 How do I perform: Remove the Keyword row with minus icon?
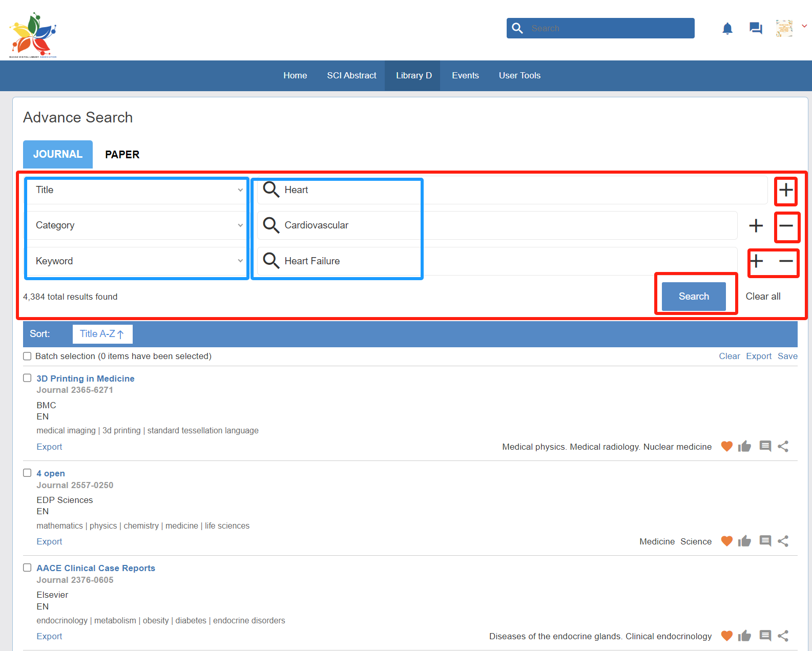click(x=786, y=261)
